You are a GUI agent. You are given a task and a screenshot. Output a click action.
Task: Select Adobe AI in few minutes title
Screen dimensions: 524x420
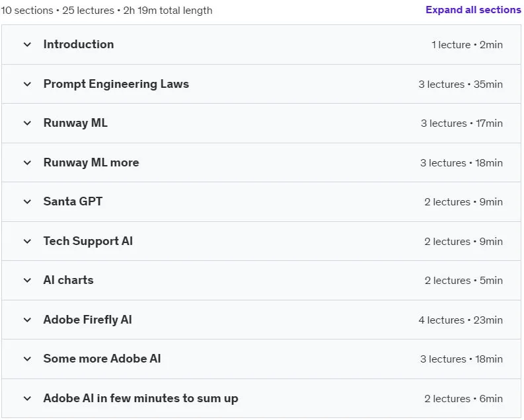click(141, 398)
